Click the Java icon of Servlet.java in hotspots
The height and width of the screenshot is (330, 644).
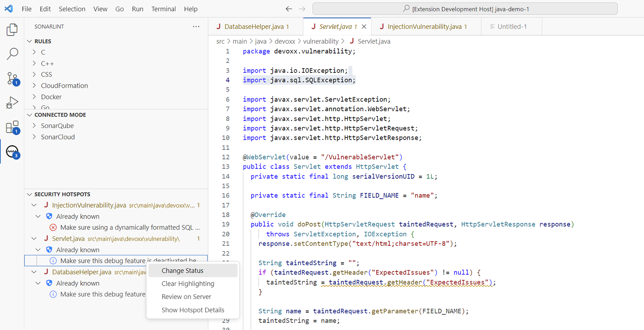(x=46, y=238)
